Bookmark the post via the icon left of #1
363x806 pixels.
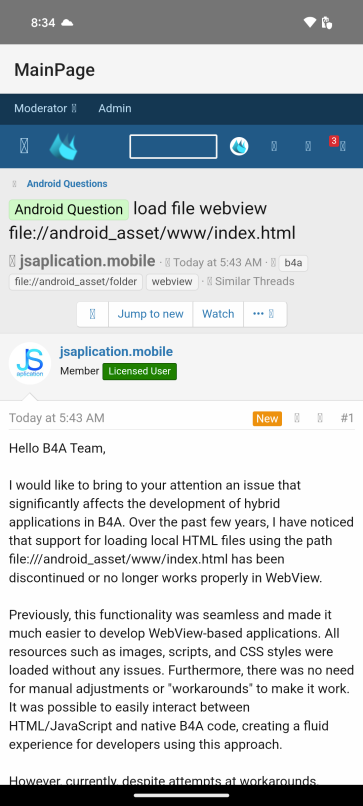click(320, 418)
